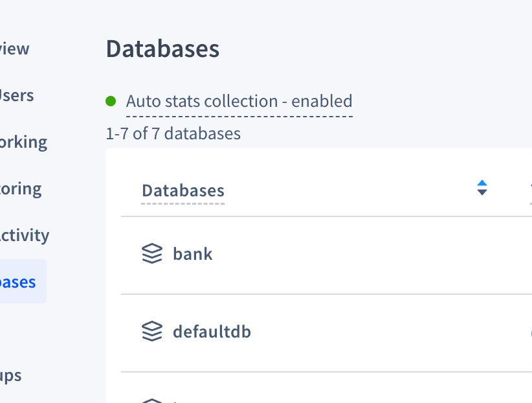Open the bank database
Screen dimensions: 532x403
pos(192,253)
